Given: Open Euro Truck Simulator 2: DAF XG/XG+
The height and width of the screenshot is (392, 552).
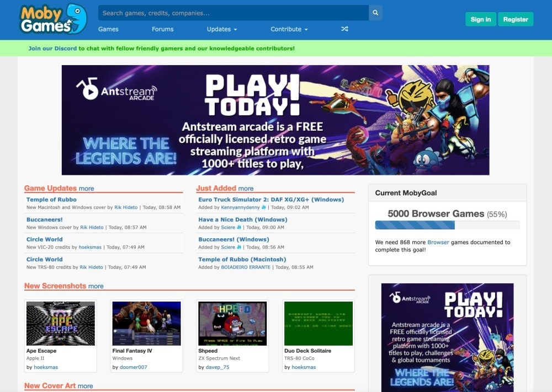Looking at the screenshot, I should [x=271, y=200].
